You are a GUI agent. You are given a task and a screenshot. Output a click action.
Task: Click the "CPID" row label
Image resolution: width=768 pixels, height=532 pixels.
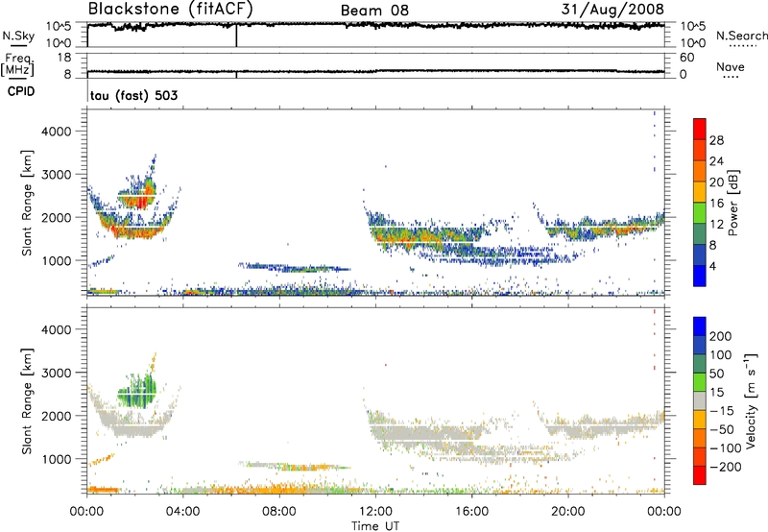(x=21, y=91)
